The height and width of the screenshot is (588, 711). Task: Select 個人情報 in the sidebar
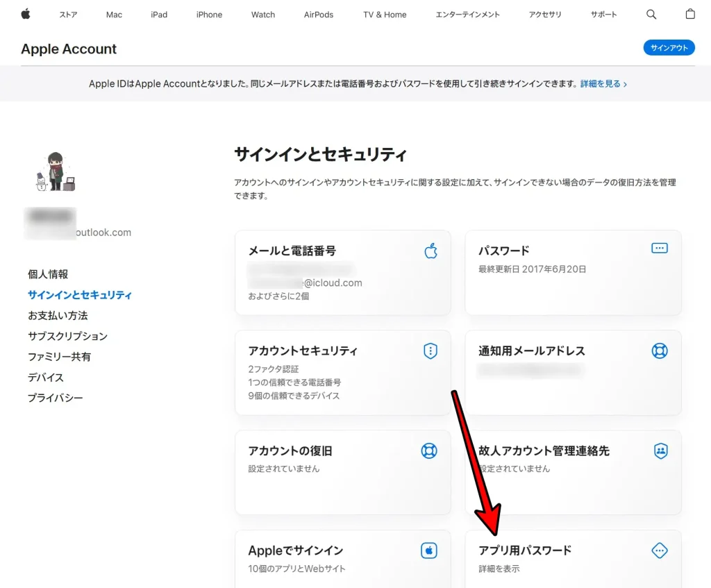pos(48,274)
